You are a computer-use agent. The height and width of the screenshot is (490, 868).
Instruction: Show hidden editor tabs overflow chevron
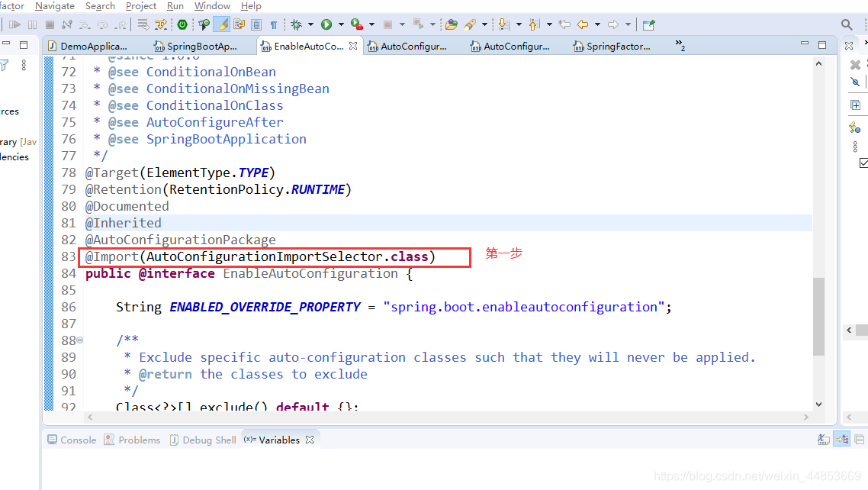click(x=680, y=45)
